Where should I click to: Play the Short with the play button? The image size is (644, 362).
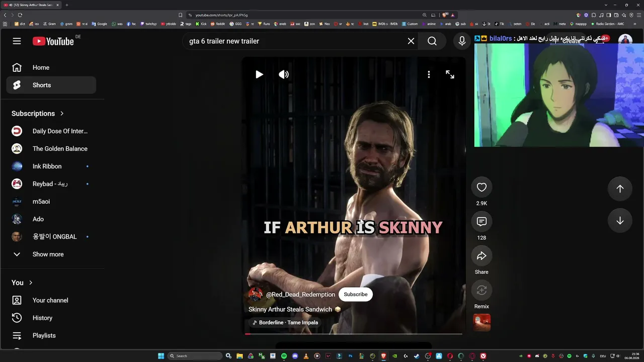259,74
